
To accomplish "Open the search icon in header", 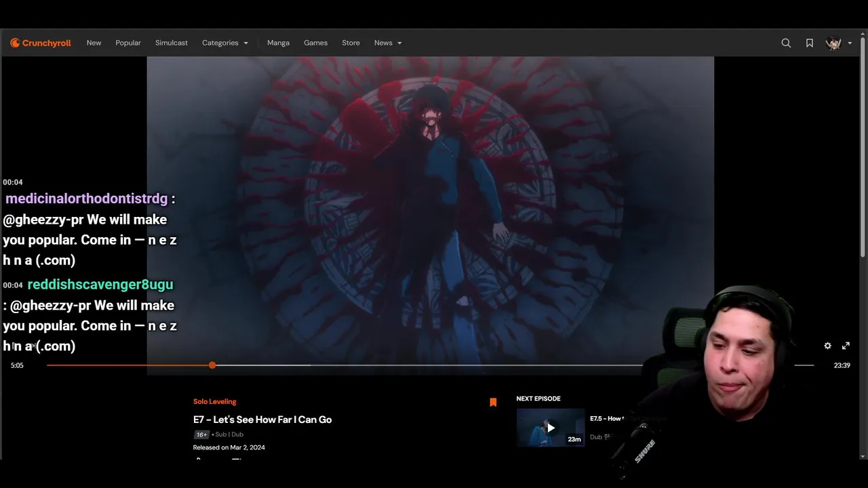I will [786, 43].
